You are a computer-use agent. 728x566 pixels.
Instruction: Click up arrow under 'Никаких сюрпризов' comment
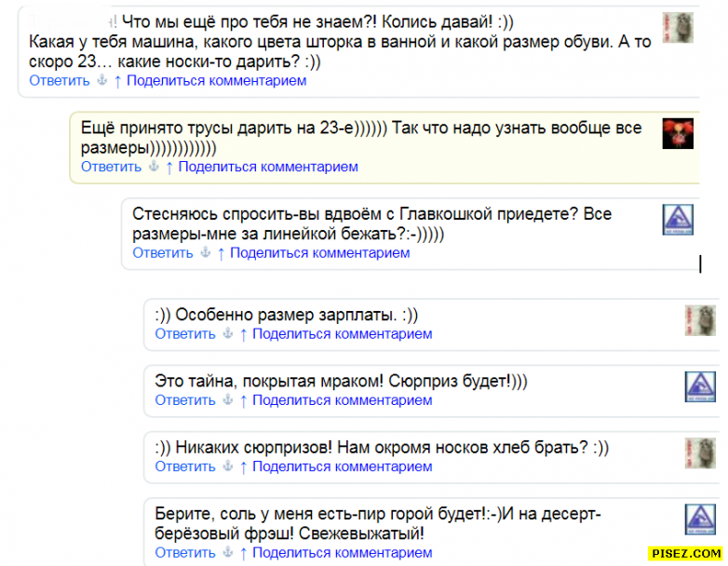click(x=243, y=467)
